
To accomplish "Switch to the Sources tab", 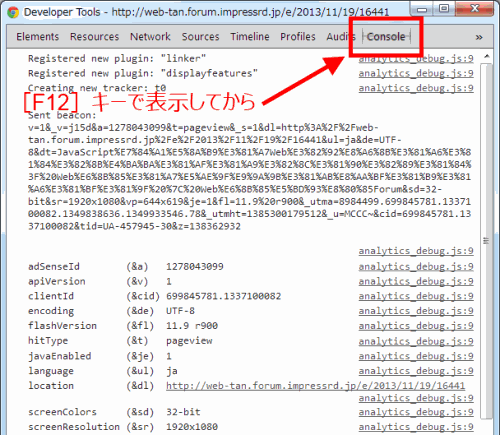I will 200,37.
